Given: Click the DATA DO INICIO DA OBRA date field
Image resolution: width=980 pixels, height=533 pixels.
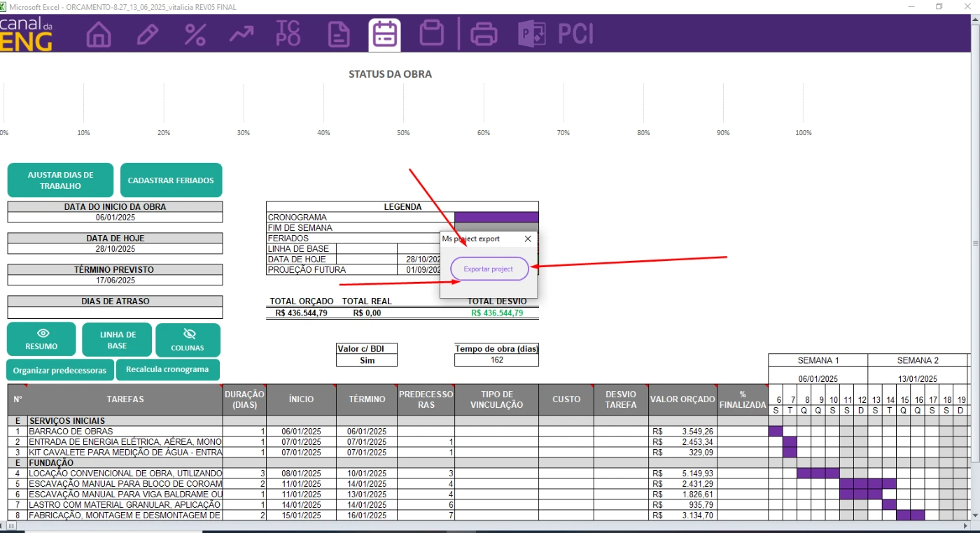Looking at the screenshot, I should click(x=115, y=218).
